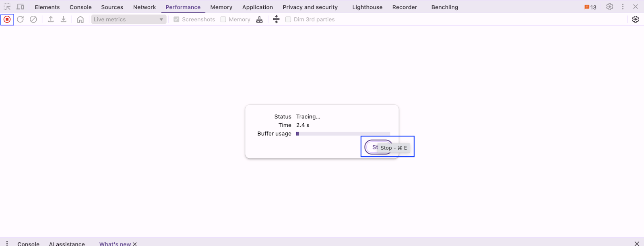This screenshot has width=644, height=246.
Task: Enable Dim 3rd parties checkbox
Action: click(288, 19)
